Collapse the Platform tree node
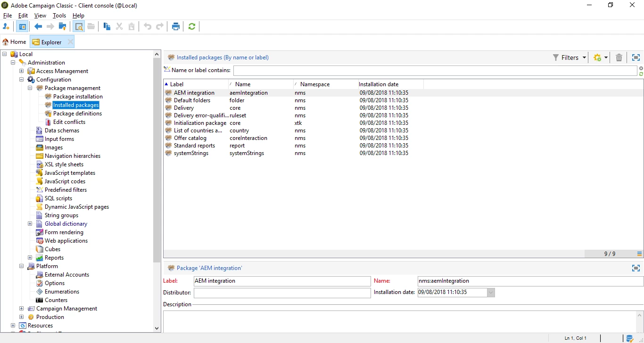This screenshot has width=644, height=343. pos(21,266)
